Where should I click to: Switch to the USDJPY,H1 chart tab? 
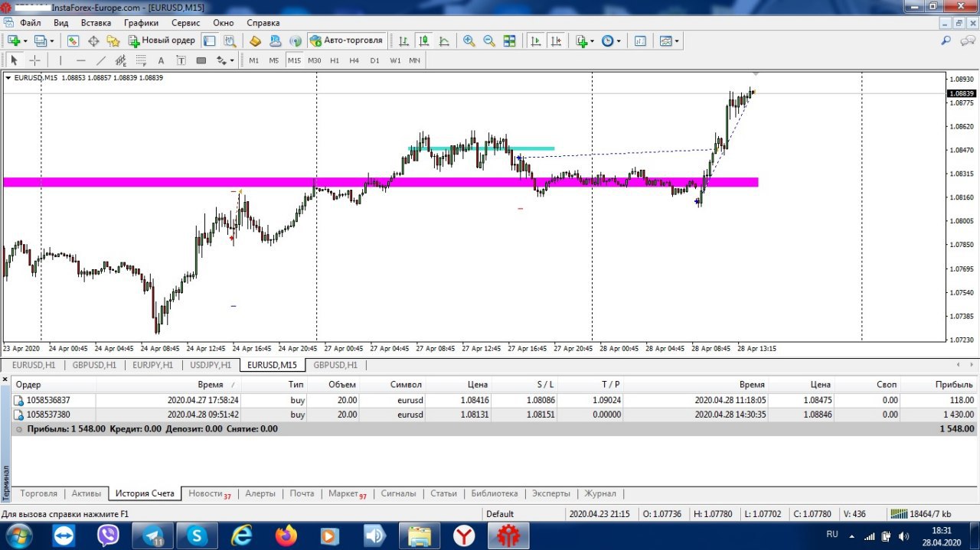(x=210, y=365)
